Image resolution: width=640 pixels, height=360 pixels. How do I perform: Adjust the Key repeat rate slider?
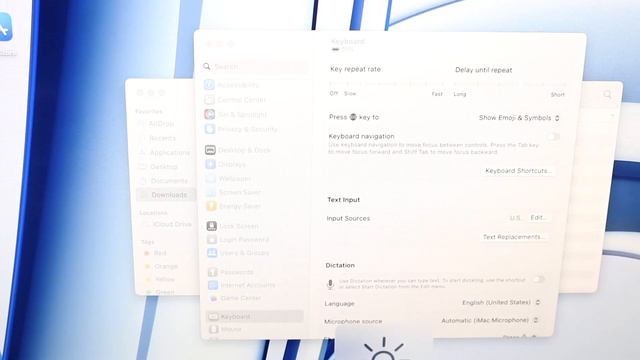(x=387, y=84)
